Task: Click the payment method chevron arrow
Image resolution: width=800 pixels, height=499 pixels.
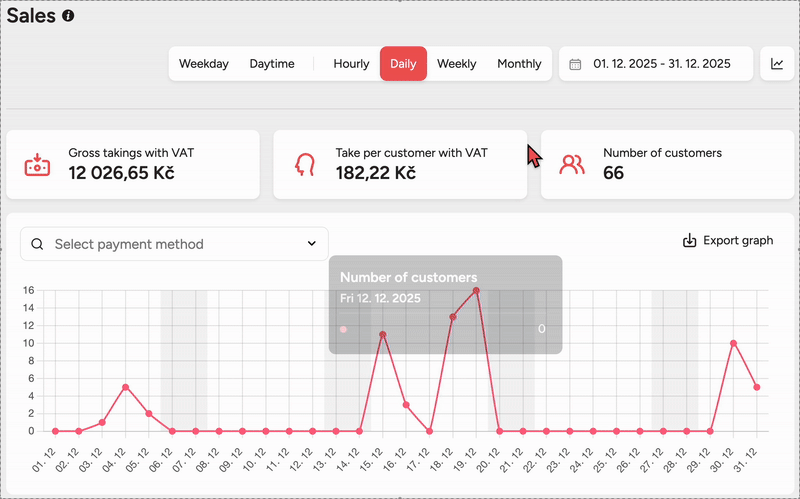Action: tap(311, 244)
